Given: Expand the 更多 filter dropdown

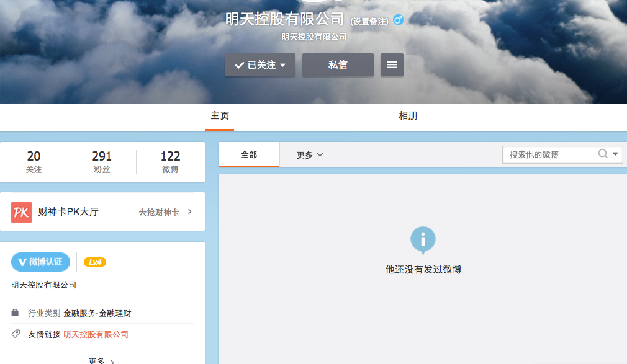Looking at the screenshot, I should [x=310, y=155].
